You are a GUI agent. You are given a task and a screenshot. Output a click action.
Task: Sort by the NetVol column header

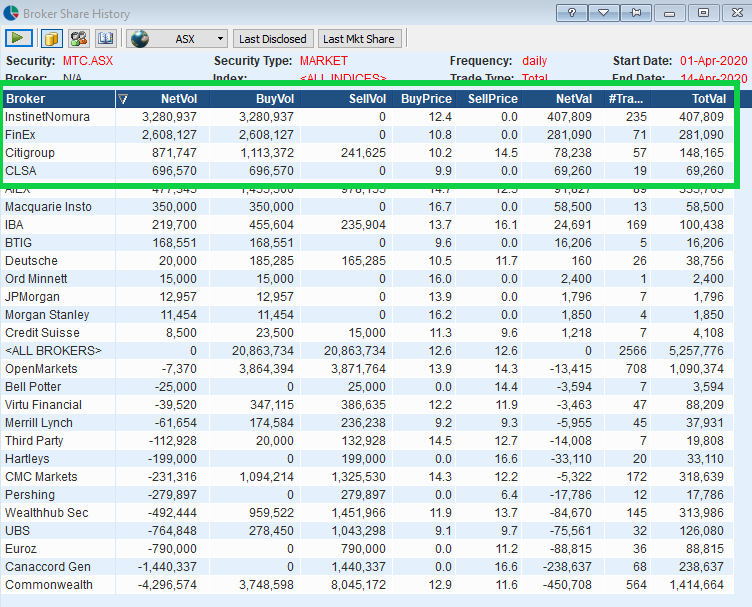(x=163, y=99)
